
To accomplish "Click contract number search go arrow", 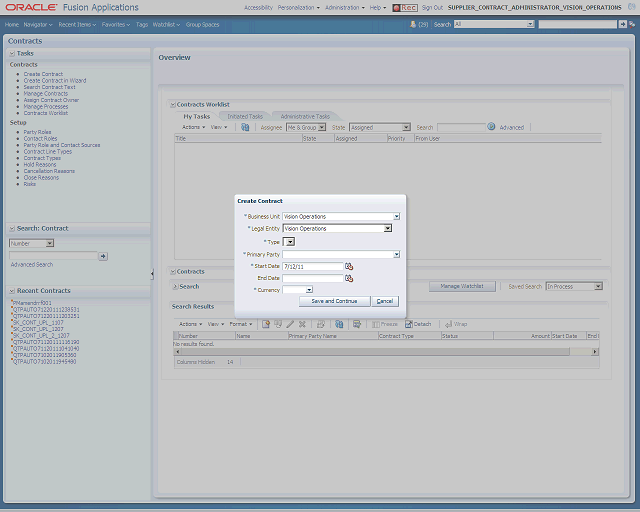I will [103, 256].
